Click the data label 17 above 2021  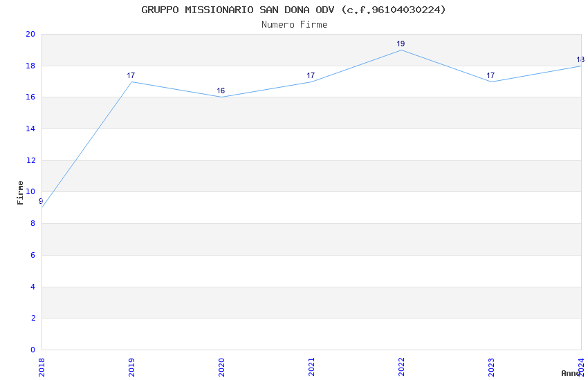click(x=311, y=75)
